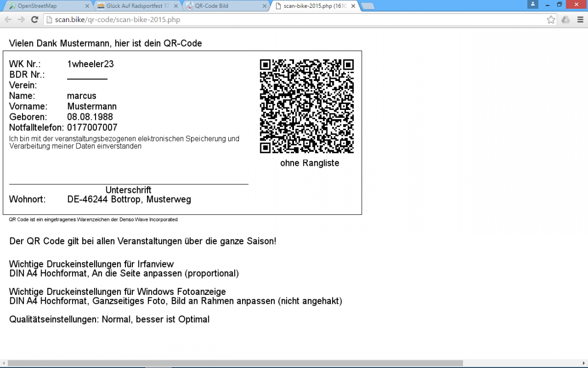The image size is (588, 368).
Task: Bookmark this page with the star icon
Action: click(551, 20)
